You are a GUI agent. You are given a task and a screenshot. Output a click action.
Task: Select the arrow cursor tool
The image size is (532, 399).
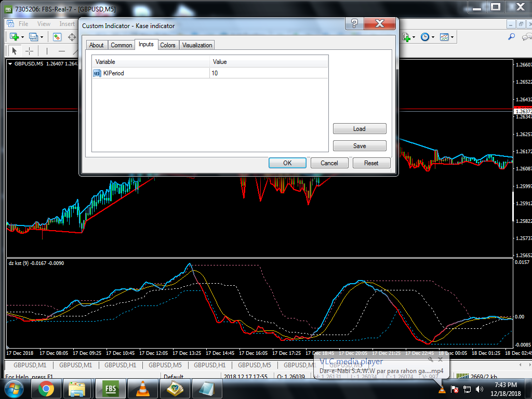pos(14,51)
